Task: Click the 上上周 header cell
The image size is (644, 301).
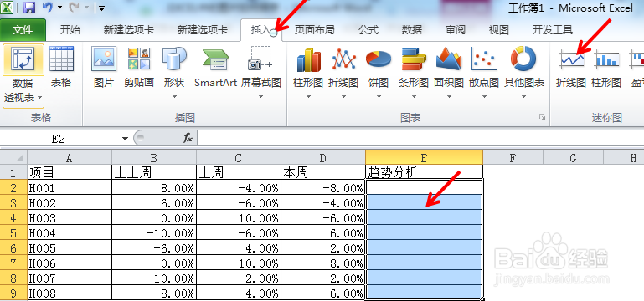Action: [154, 172]
